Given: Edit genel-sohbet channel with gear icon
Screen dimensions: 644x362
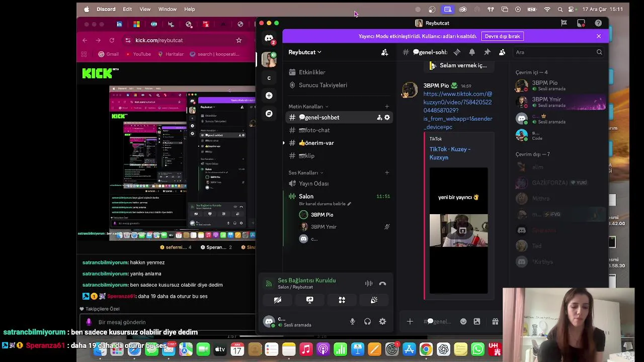Looking at the screenshot, I should [387, 117].
